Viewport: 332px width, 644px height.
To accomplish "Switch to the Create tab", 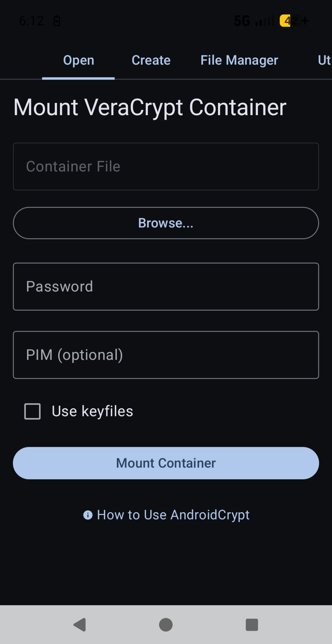I will [x=151, y=60].
